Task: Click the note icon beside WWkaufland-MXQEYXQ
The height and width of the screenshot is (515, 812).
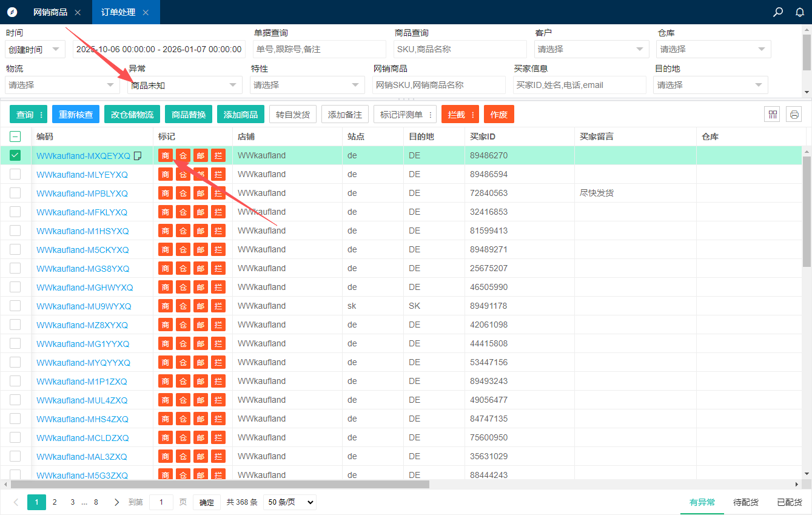Action: tap(138, 156)
